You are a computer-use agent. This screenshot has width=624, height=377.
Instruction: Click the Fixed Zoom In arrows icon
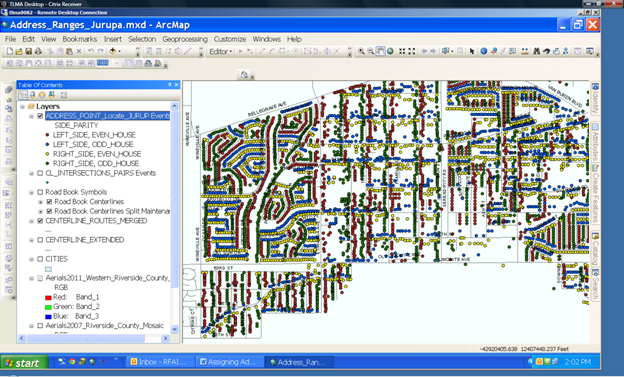coord(402,51)
